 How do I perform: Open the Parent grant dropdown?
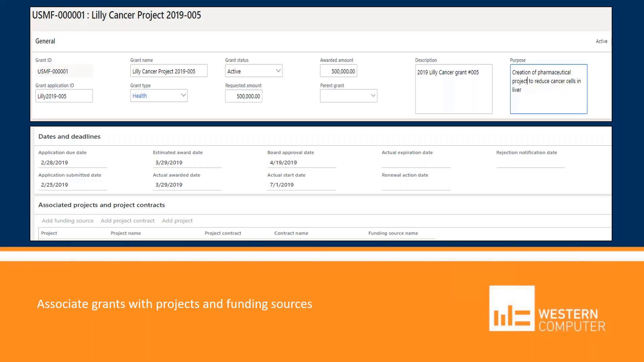point(373,96)
